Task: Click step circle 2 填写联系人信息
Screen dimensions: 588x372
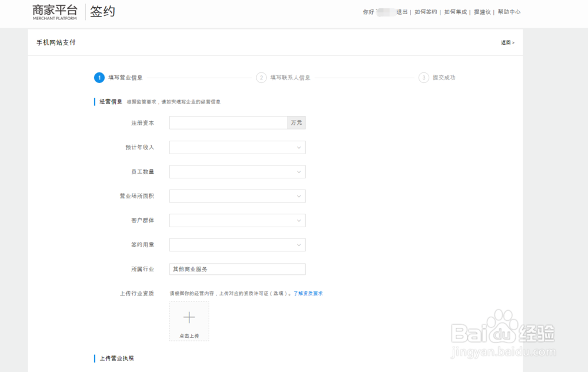Action: (260, 77)
